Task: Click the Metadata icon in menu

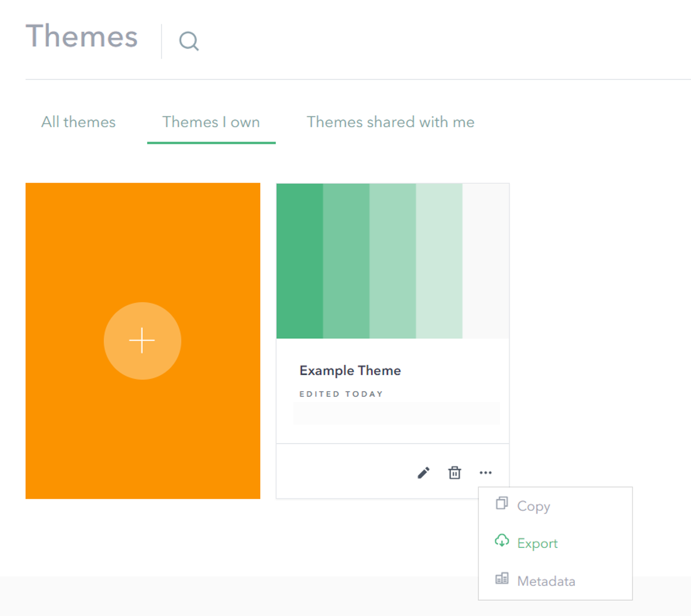Action: tap(502, 579)
